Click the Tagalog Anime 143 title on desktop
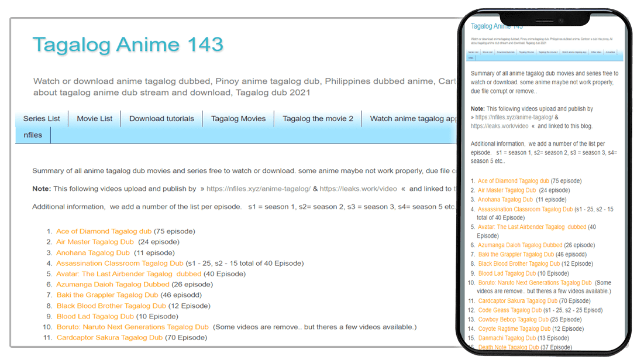 pyautogui.click(x=128, y=44)
